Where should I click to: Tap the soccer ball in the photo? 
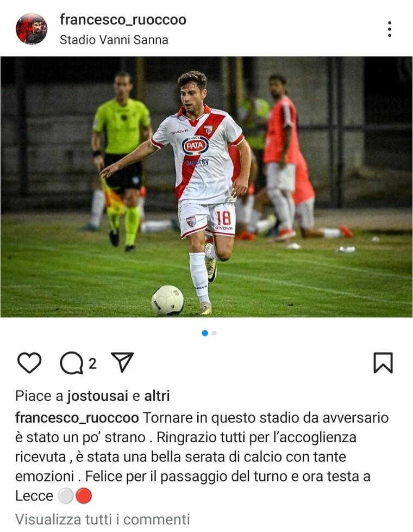coord(167,300)
